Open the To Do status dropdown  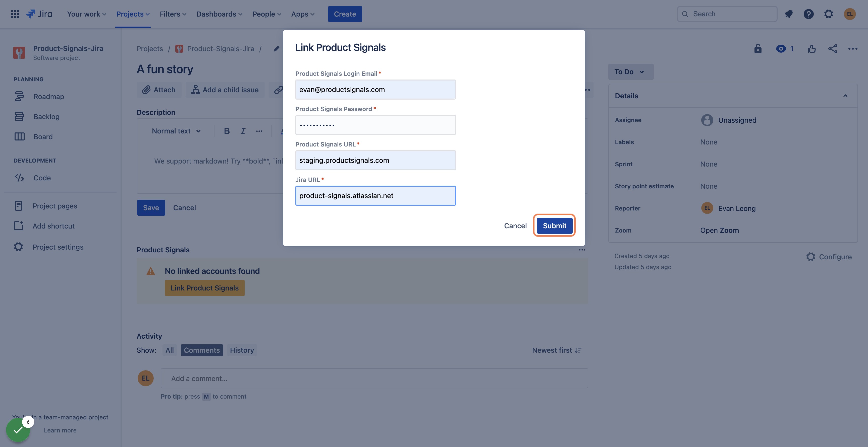(630, 72)
